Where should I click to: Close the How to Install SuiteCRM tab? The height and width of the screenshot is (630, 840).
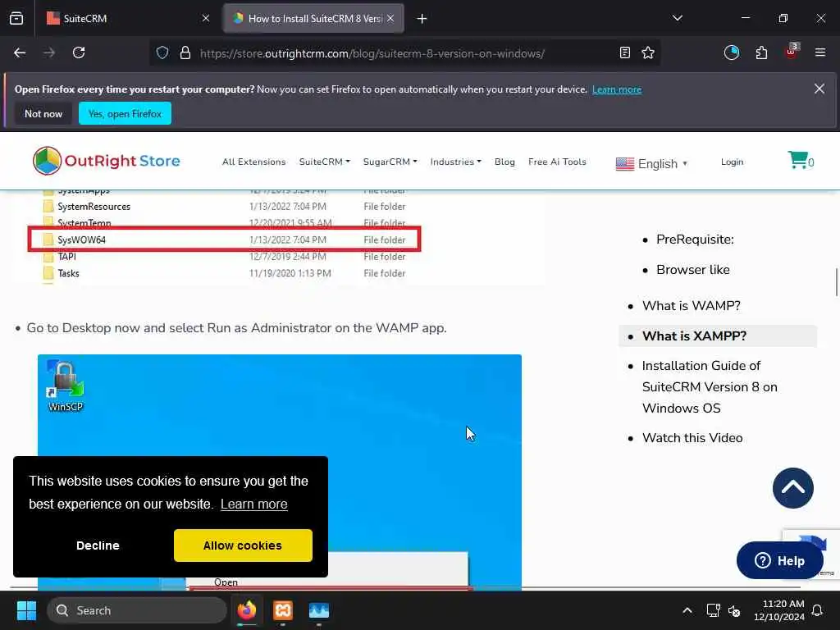pyautogui.click(x=390, y=18)
